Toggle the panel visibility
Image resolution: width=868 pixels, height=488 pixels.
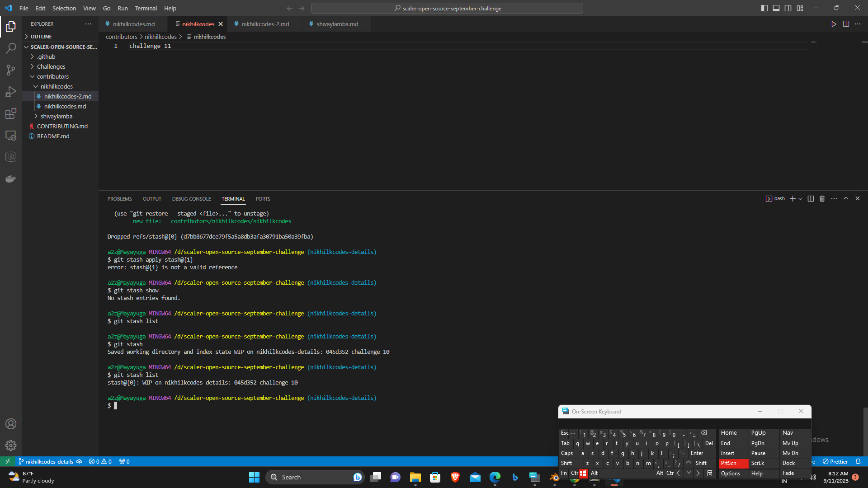coord(776,8)
